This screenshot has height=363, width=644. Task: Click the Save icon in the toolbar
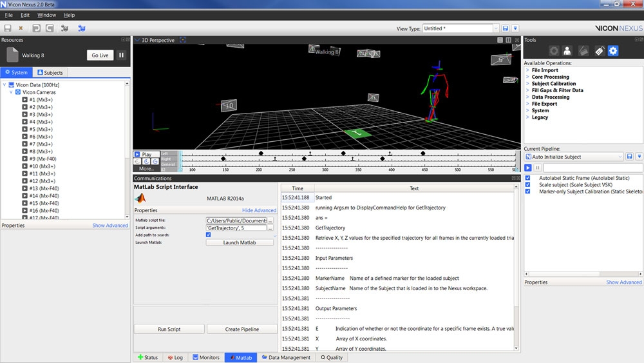pyautogui.click(x=8, y=28)
